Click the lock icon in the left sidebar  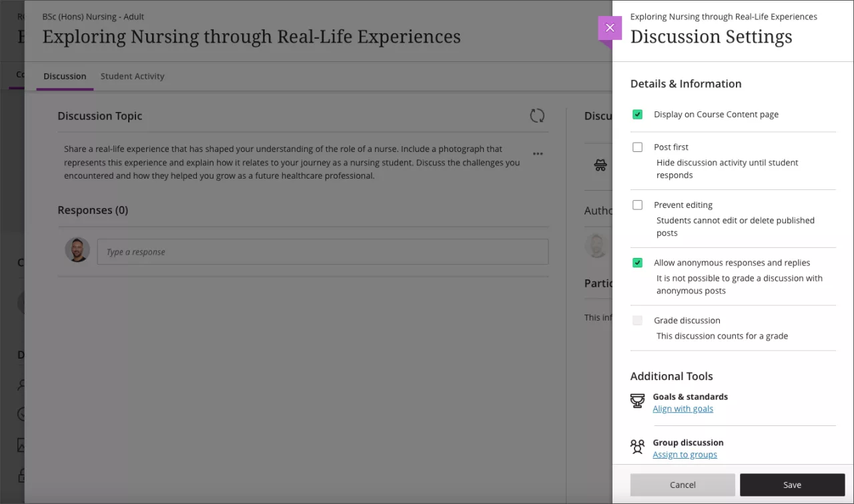[x=22, y=475]
